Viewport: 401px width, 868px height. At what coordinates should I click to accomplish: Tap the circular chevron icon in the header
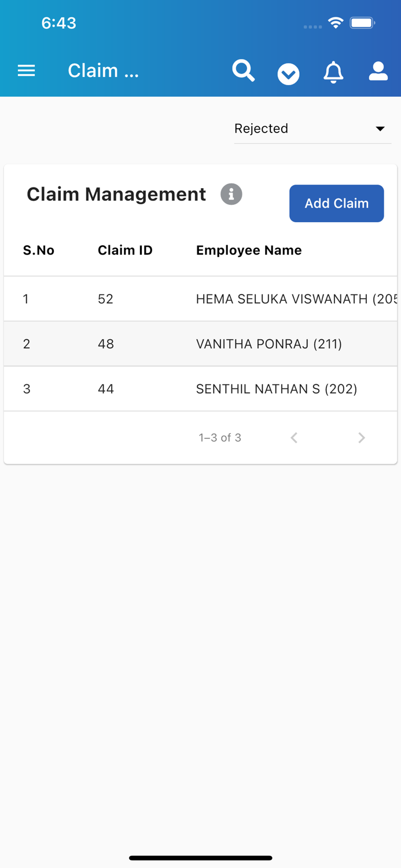(288, 74)
